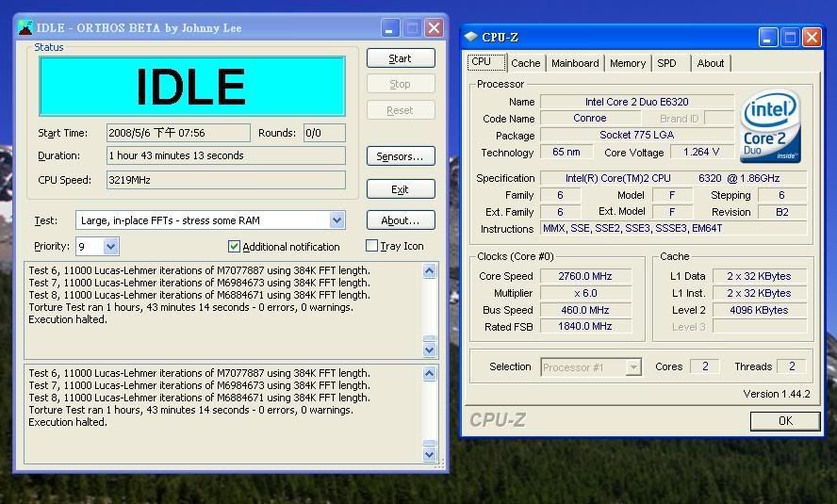Click the Package value Socket 775 LGA

637,135
